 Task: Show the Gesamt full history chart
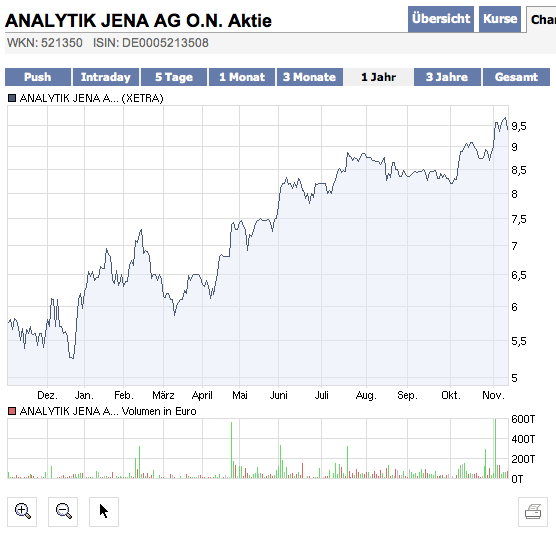516,77
